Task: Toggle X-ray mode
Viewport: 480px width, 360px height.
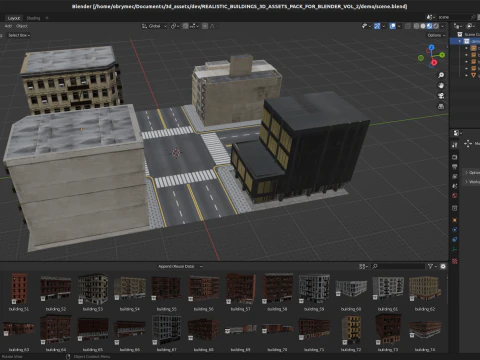Action: [x=408, y=26]
